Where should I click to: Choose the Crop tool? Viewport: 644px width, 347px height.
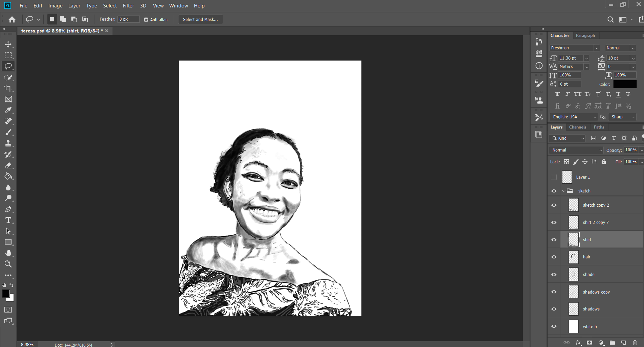tap(8, 88)
